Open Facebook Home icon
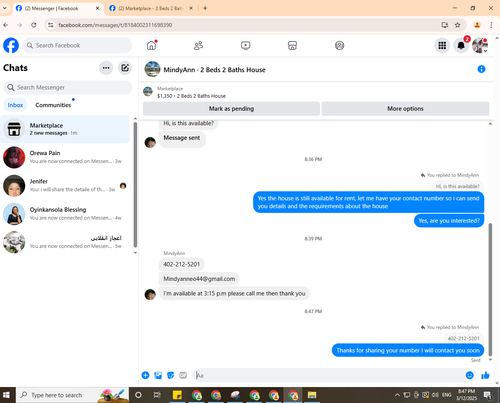The height and width of the screenshot is (403, 500). click(x=152, y=45)
